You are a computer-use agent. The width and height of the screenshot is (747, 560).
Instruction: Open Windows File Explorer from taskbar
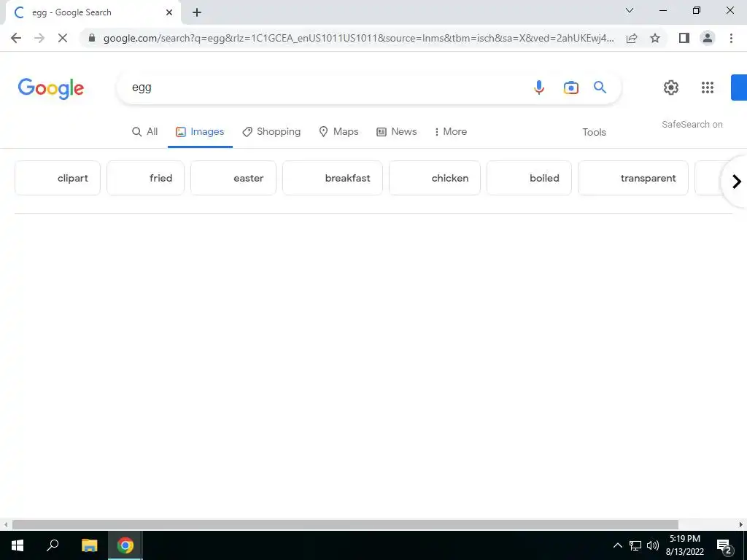pyautogui.click(x=89, y=545)
